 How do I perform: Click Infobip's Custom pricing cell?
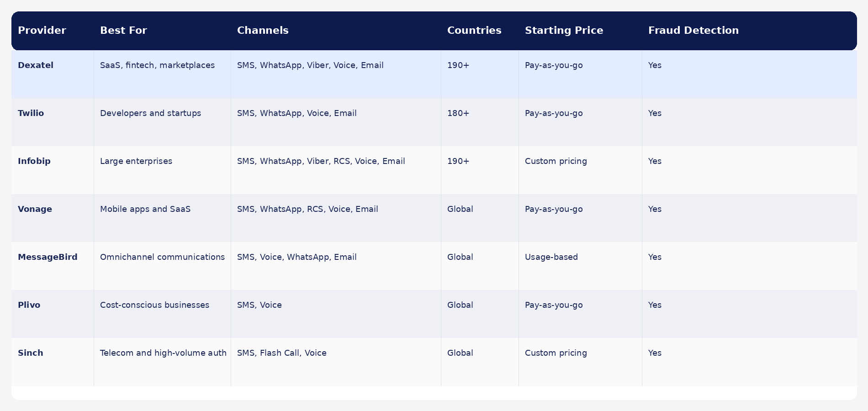click(556, 161)
